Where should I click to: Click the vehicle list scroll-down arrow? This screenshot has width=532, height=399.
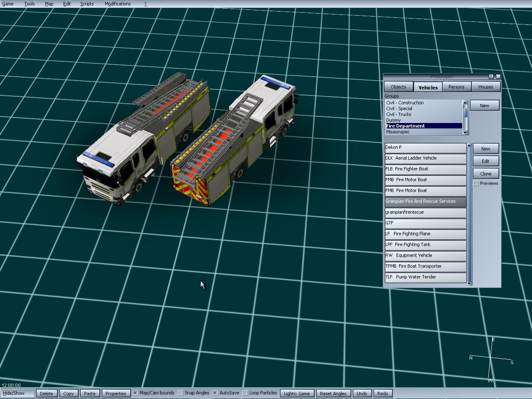click(x=469, y=283)
